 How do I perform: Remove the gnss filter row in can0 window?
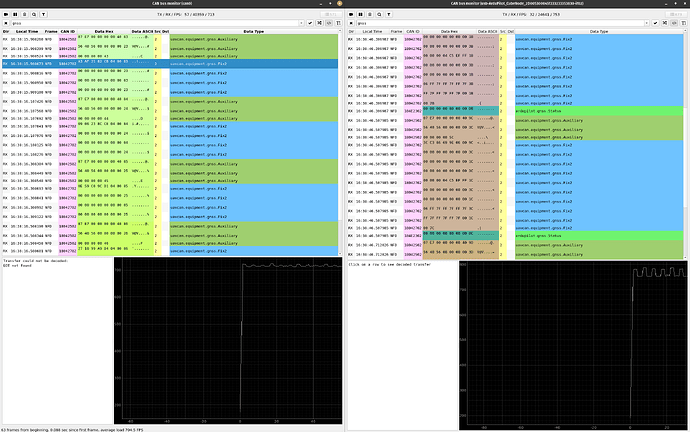coord(6,23)
